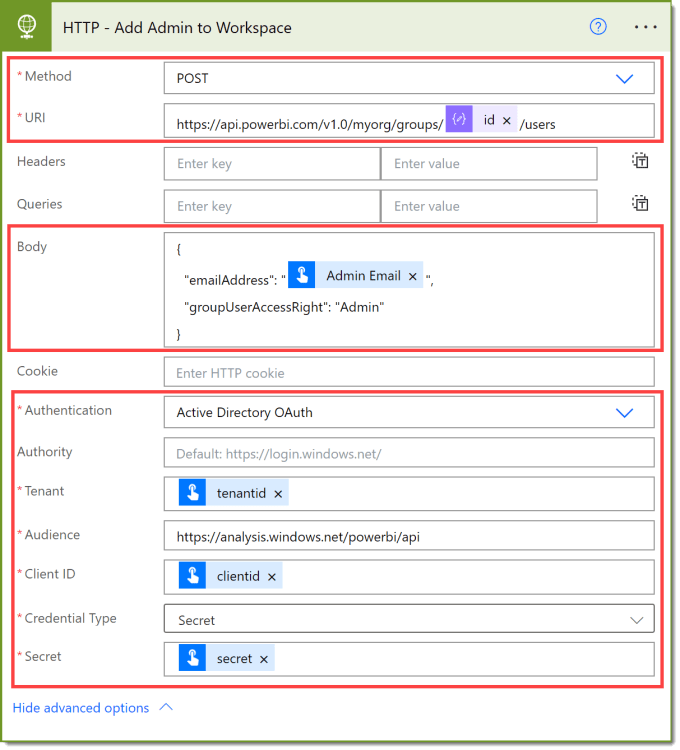The height and width of the screenshot is (750, 680).
Task: Click the Admin Email token icon
Action: 302,275
